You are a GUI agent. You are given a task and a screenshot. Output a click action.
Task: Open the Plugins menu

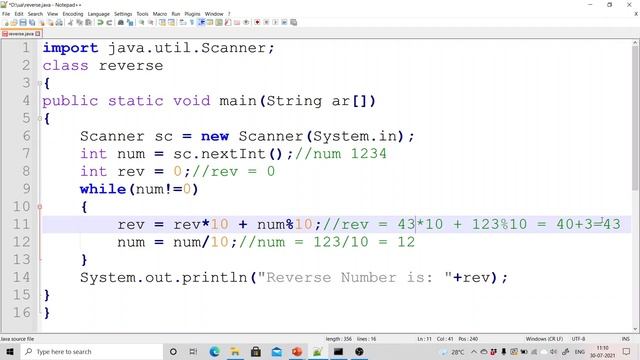pos(192,14)
